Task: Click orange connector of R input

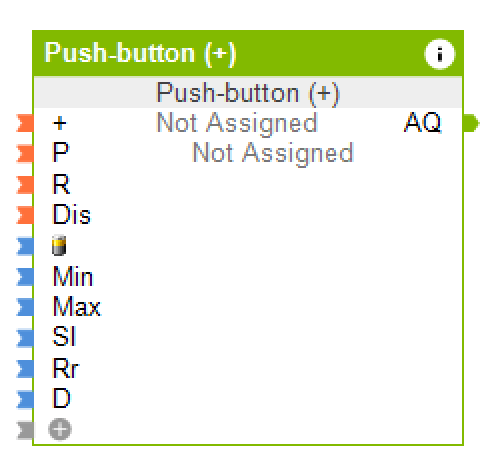Action: (x=25, y=184)
